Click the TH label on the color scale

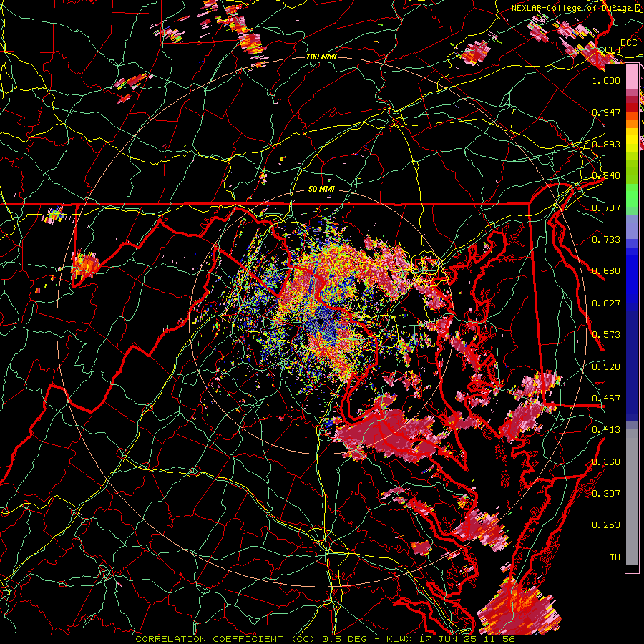(615, 557)
